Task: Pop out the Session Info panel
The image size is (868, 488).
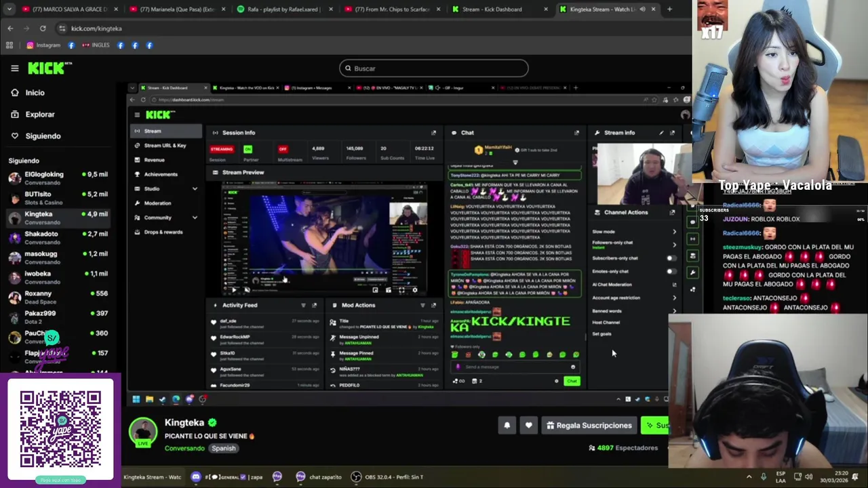Action: 433,133
